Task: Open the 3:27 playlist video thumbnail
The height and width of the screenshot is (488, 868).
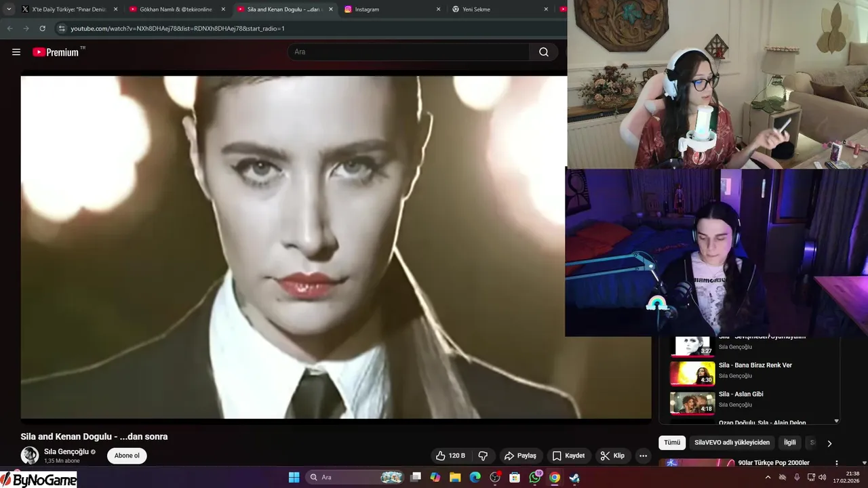Action: [692, 346]
